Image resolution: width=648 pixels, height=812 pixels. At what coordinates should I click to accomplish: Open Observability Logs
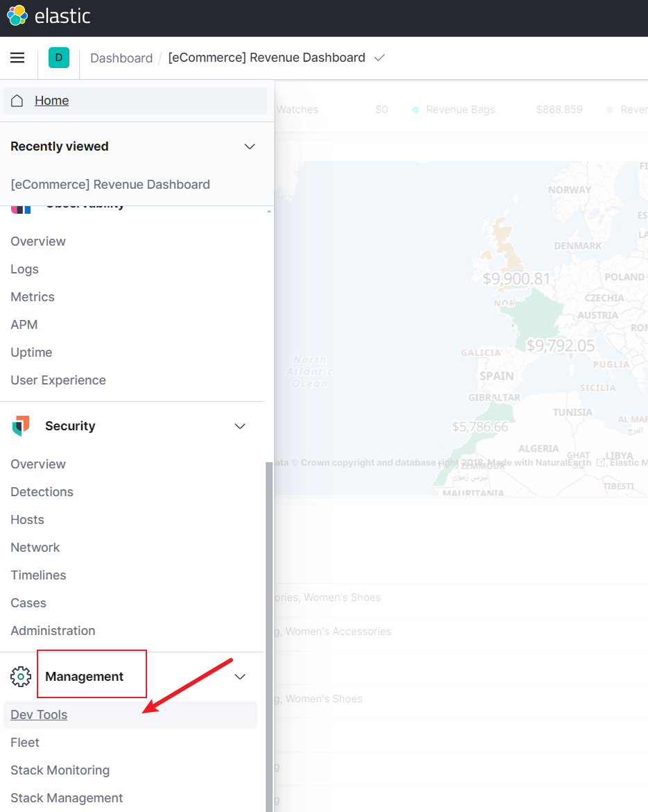(x=24, y=269)
